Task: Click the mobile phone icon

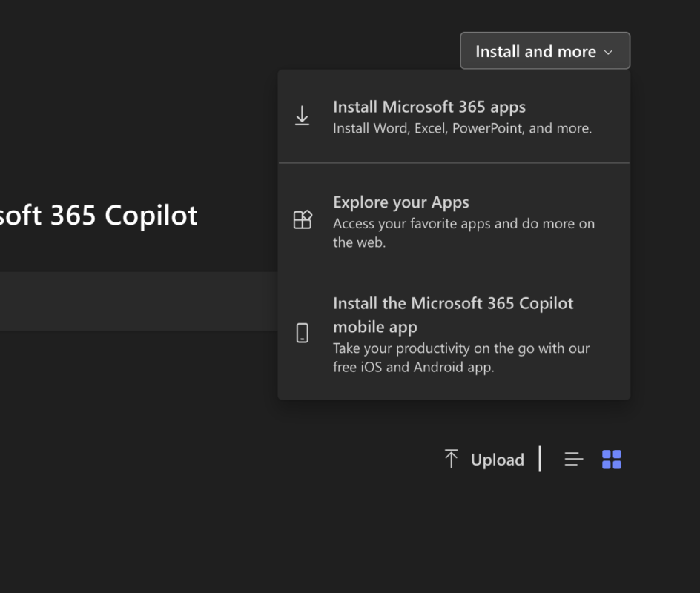Action: point(303,333)
